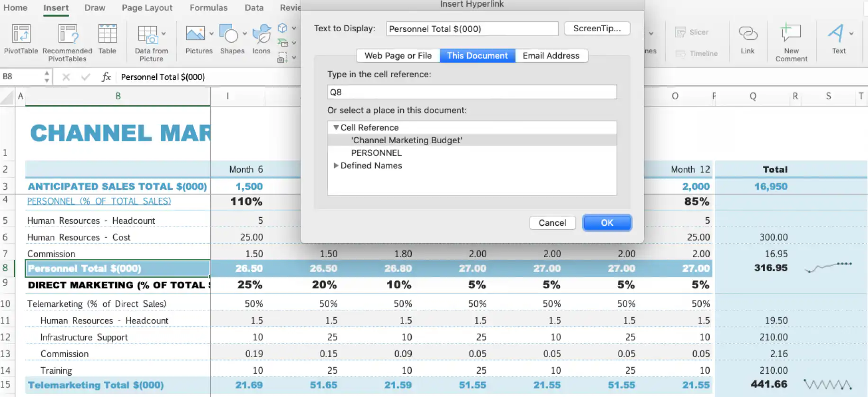This screenshot has width=868, height=397.
Task: Open the Shapes dropdown arrow
Action: pyautogui.click(x=244, y=34)
